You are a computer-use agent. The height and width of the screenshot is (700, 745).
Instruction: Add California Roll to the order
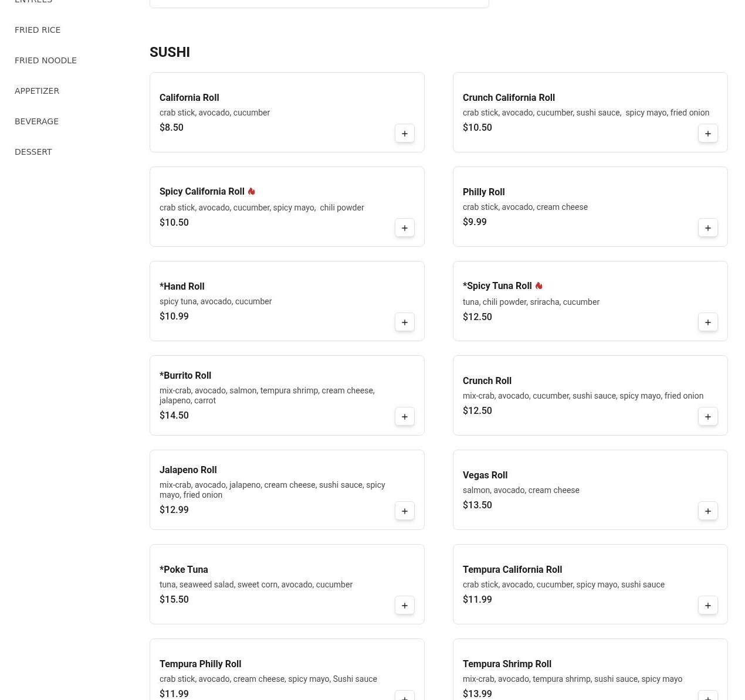pos(404,134)
